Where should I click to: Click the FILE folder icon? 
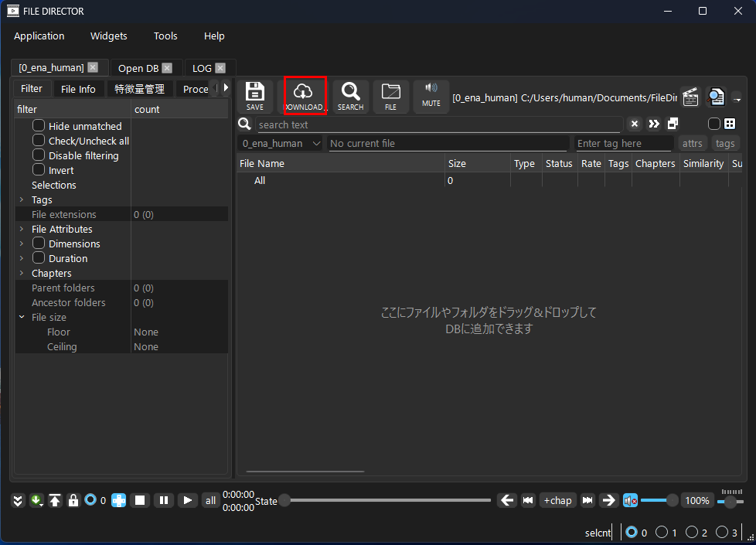pos(390,97)
